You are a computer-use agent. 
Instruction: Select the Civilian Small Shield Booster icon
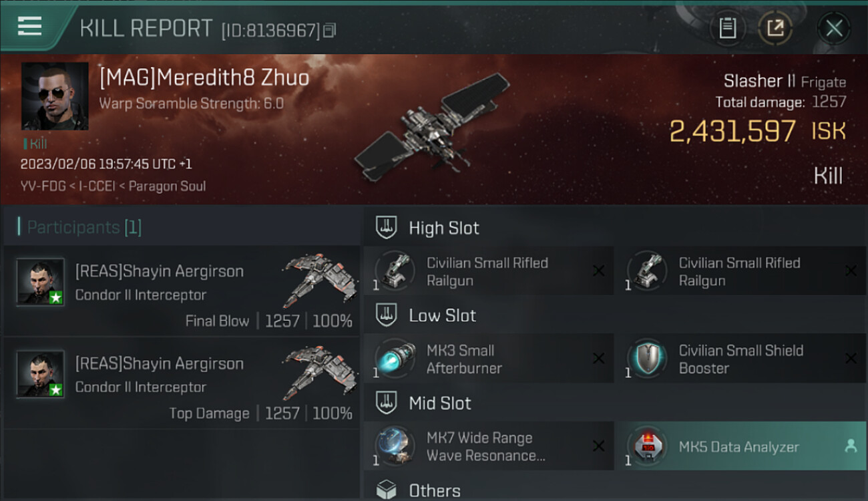pos(647,359)
